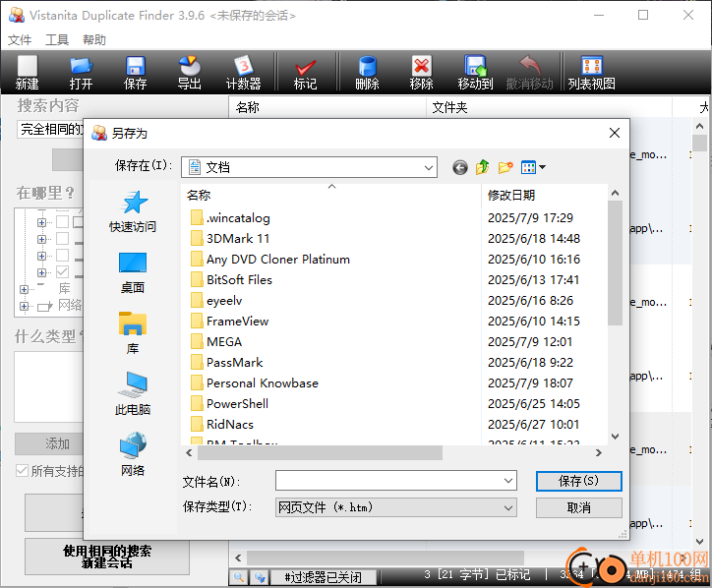Click the 取消 button

(578, 507)
